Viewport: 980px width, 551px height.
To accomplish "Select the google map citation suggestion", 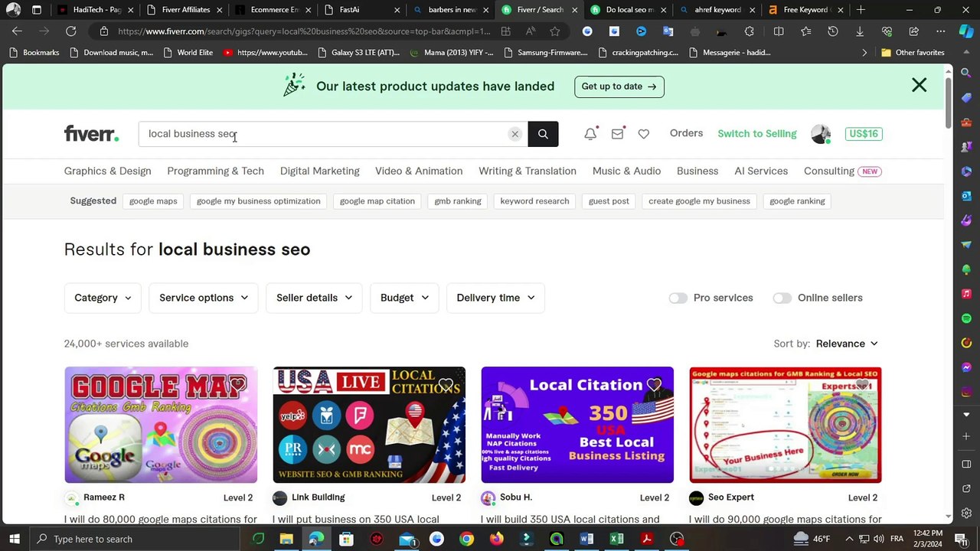I will [x=377, y=201].
